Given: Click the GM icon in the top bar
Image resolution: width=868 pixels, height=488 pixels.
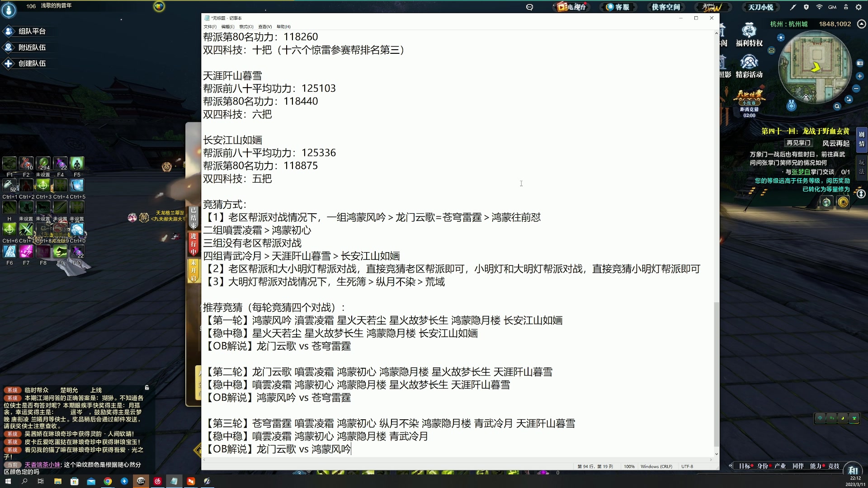Looking at the screenshot, I should tap(832, 7).
